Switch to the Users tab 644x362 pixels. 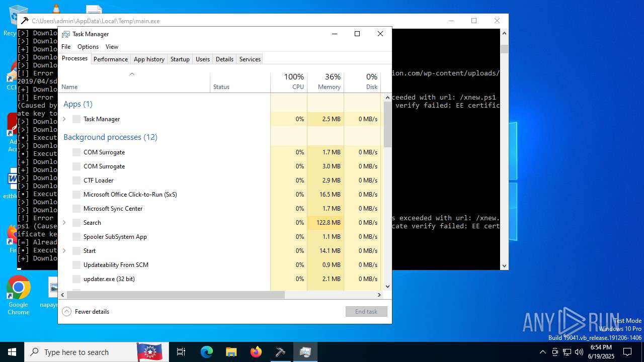[x=203, y=59]
